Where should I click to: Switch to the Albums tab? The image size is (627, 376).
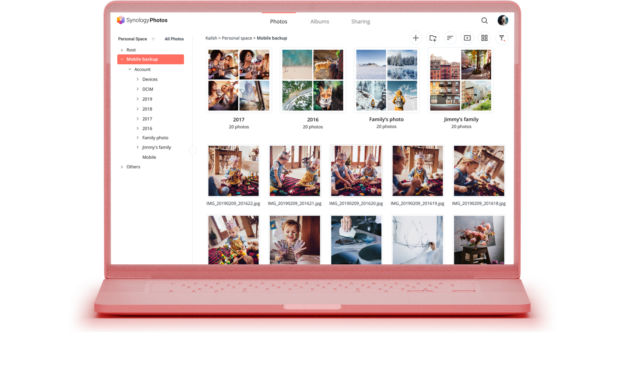pyautogui.click(x=319, y=22)
